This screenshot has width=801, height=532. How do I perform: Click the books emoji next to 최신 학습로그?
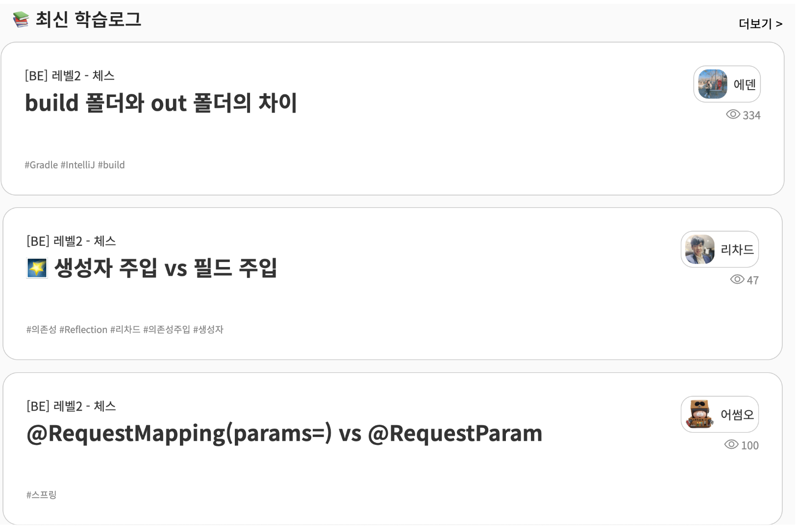pyautogui.click(x=21, y=20)
